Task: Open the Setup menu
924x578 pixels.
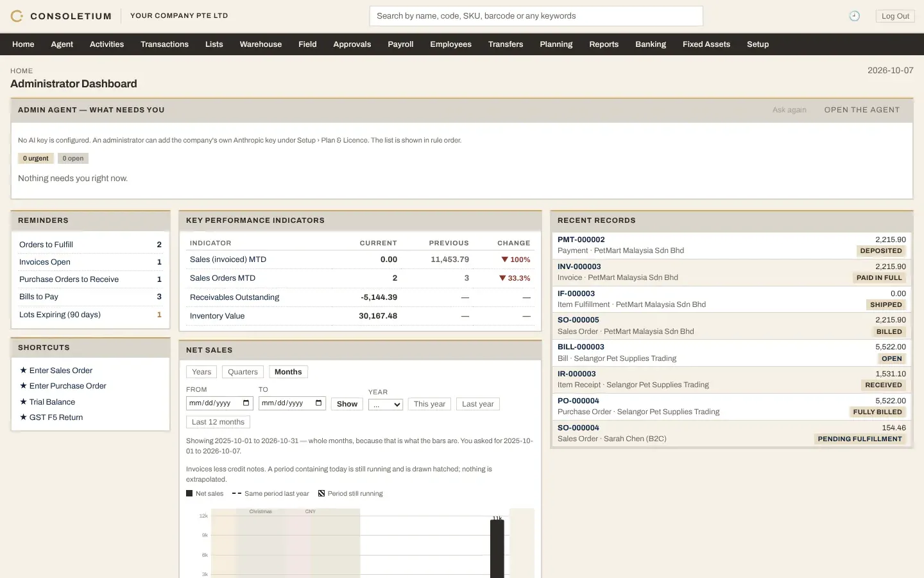Action: (x=758, y=44)
